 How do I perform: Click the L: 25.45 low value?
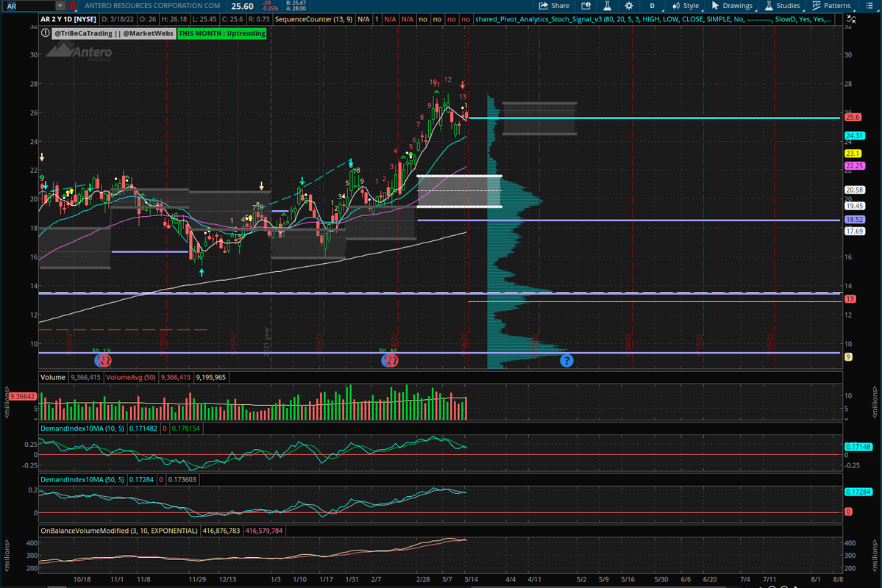tap(205, 19)
